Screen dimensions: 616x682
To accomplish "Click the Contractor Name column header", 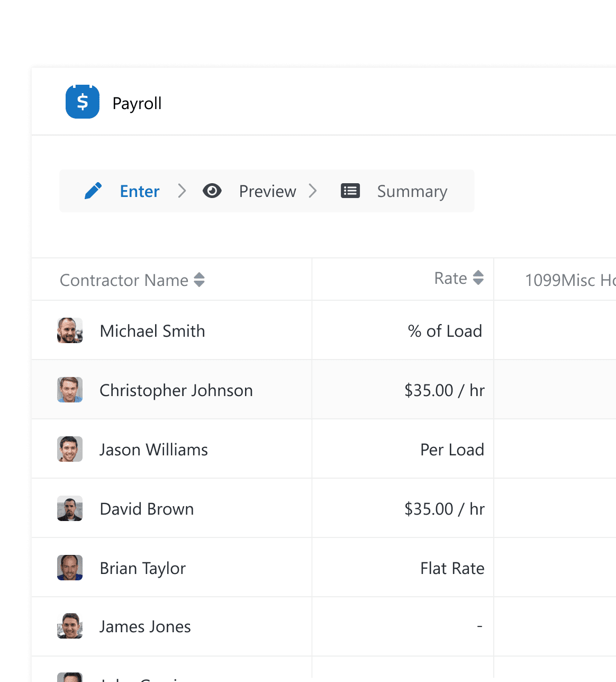I will coord(124,280).
